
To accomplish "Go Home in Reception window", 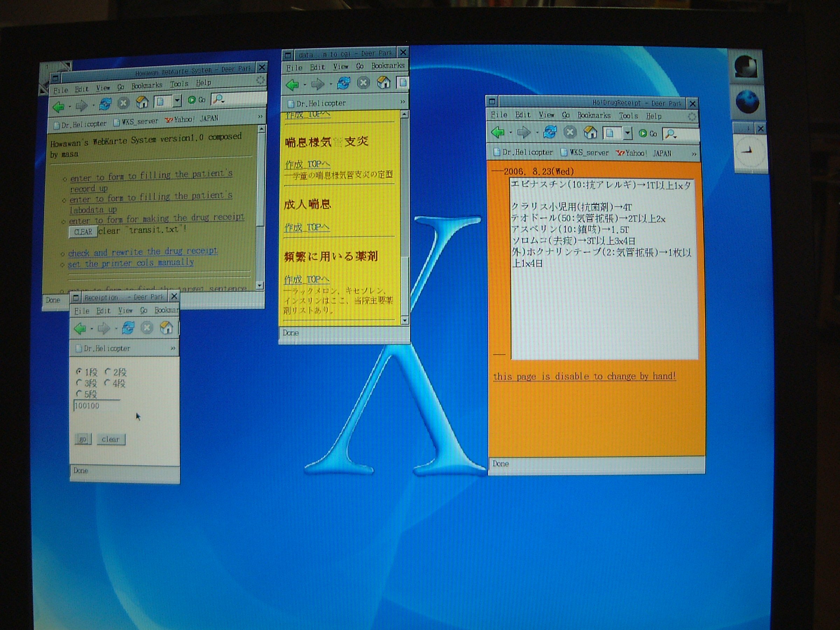I will (166, 327).
